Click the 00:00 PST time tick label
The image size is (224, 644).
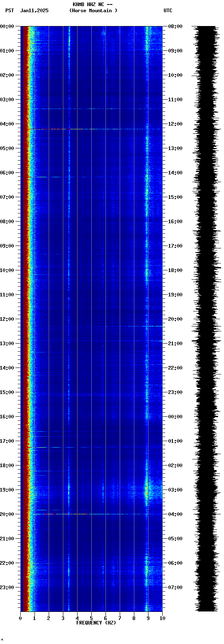point(7,26)
